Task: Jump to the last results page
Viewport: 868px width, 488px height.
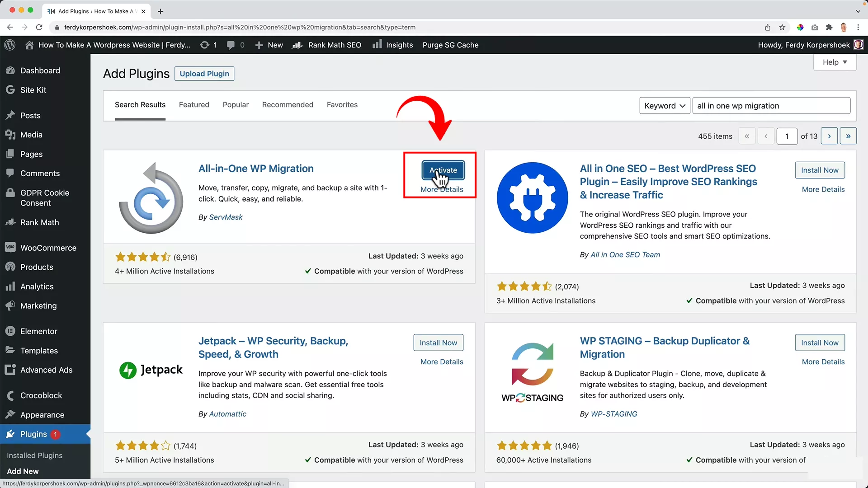Action: click(848, 136)
